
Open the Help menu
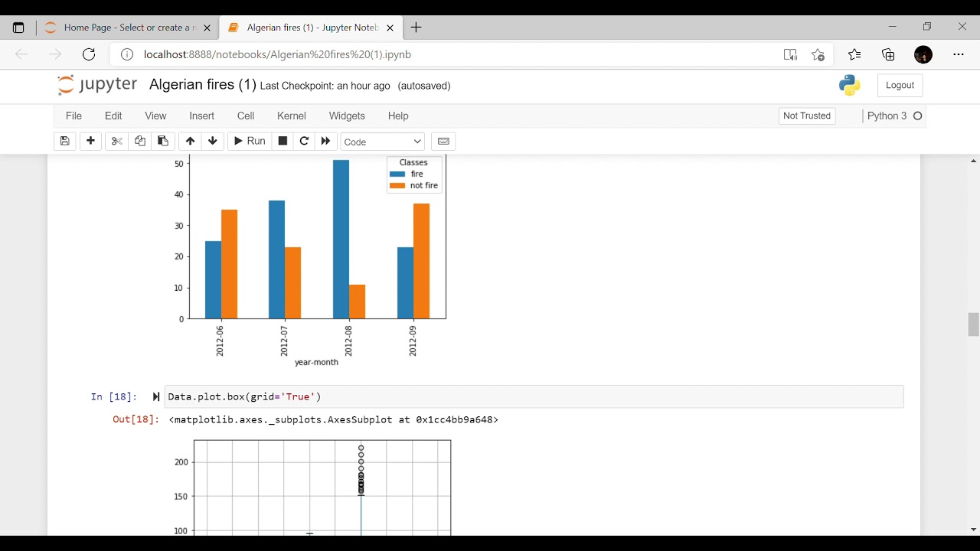398,116
